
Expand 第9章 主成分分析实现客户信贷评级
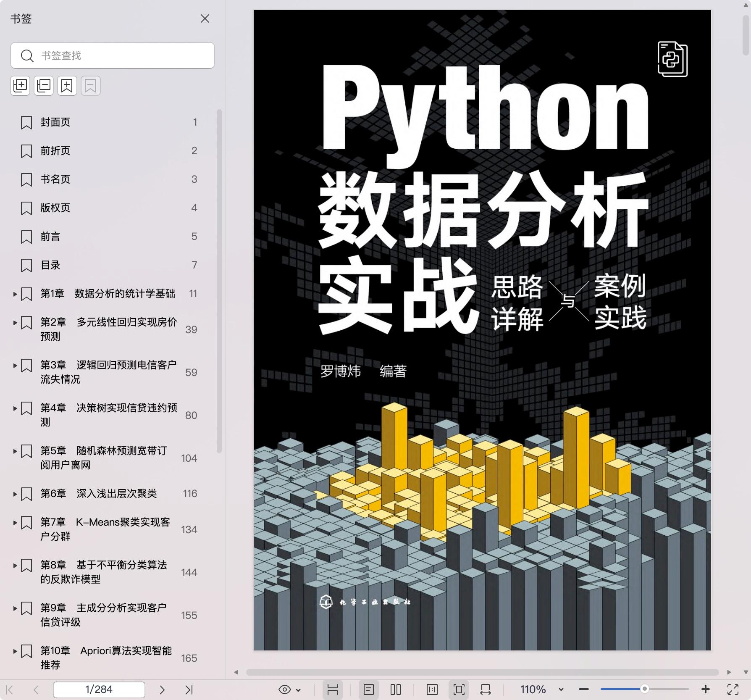point(15,608)
